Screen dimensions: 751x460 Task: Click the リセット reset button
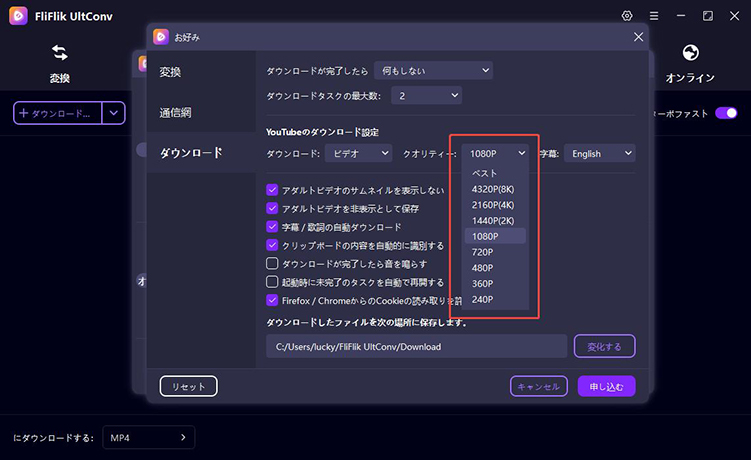[188, 386]
